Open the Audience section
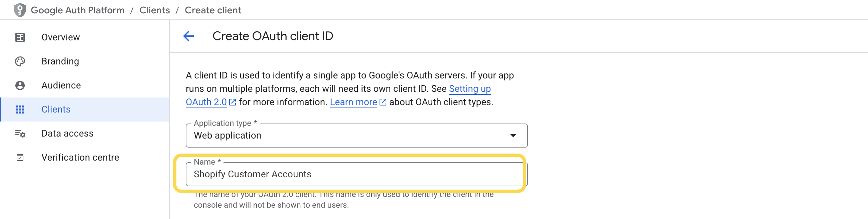The width and height of the screenshot is (868, 219). [x=85, y=85]
